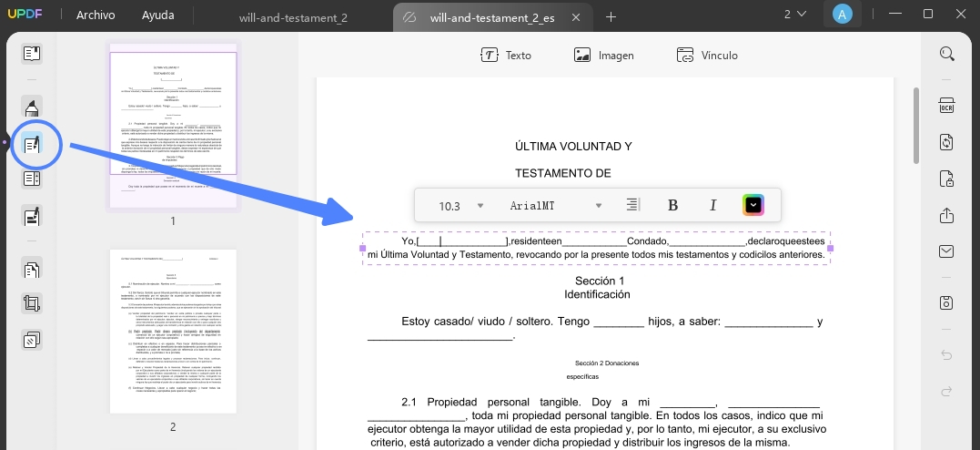Add Texto with the text tool
The image size is (980, 450).
pyautogui.click(x=506, y=55)
